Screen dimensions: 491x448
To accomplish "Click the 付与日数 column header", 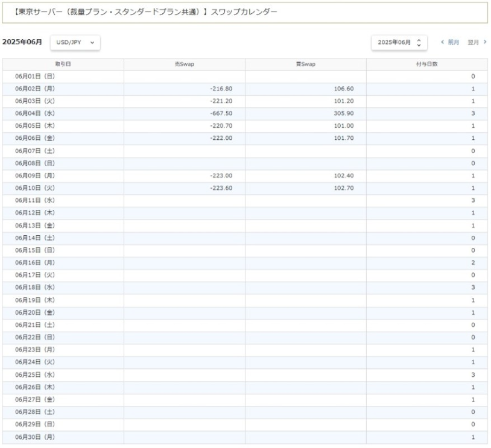I will click(x=427, y=64).
